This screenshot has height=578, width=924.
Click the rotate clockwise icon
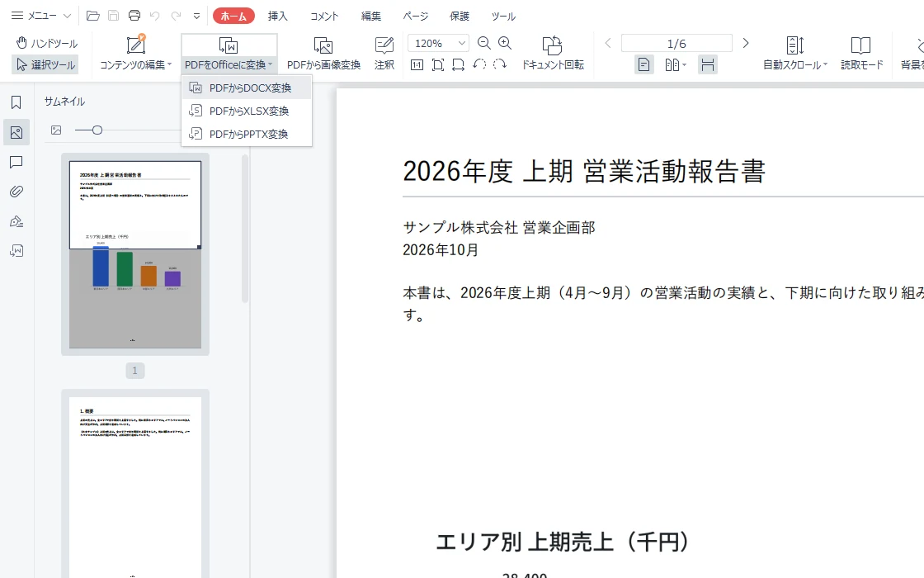[500, 64]
